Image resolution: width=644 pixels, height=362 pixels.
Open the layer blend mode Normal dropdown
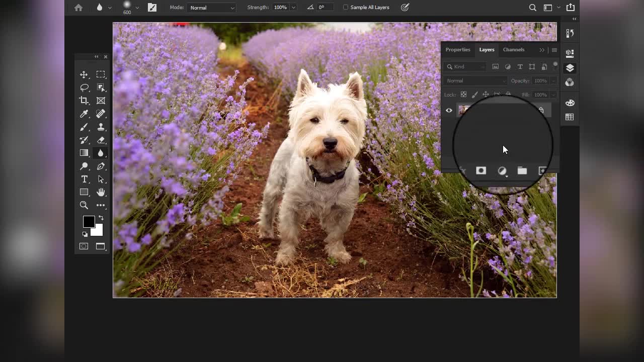coord(475,81)
